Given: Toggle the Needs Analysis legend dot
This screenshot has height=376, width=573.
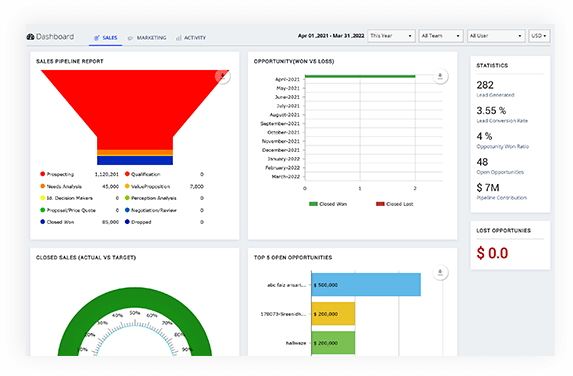Looking at the screenshot, I should pos(42,186).
